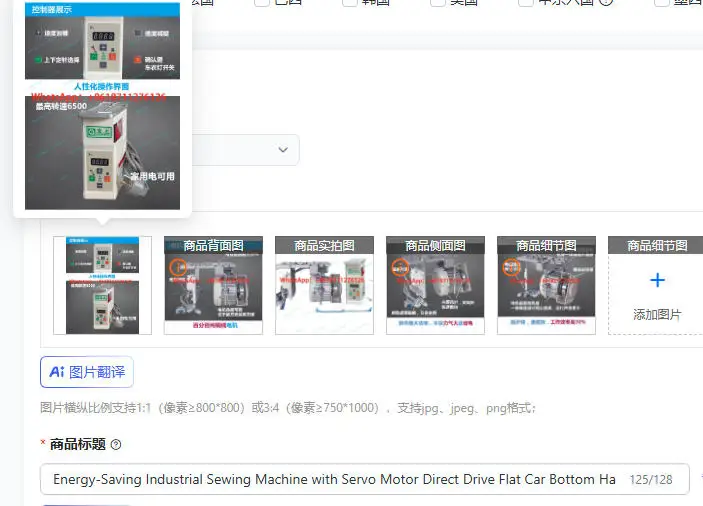Viewport: 703px width, 506px height.
Task: Select the 商品侧面图 thumbnail
Action: click(435, 285)
